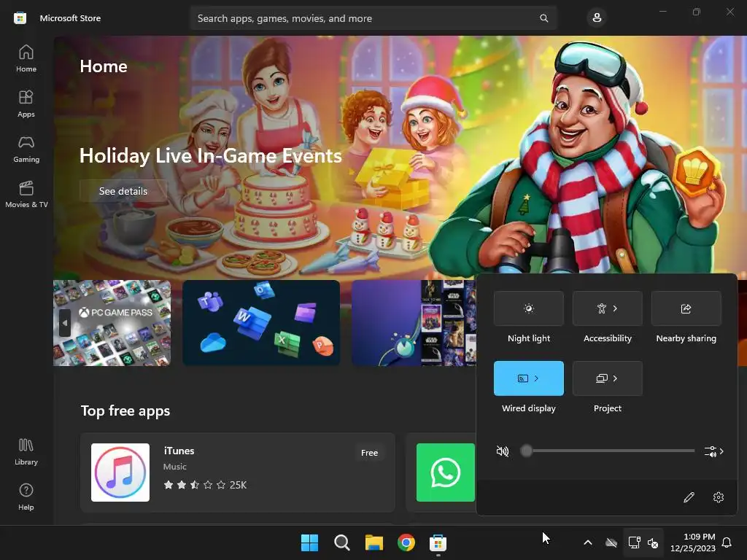Click the network display tray icon
Image resolution: width=747 pixels, height=560 pixels.
click(x=634, y=542)
